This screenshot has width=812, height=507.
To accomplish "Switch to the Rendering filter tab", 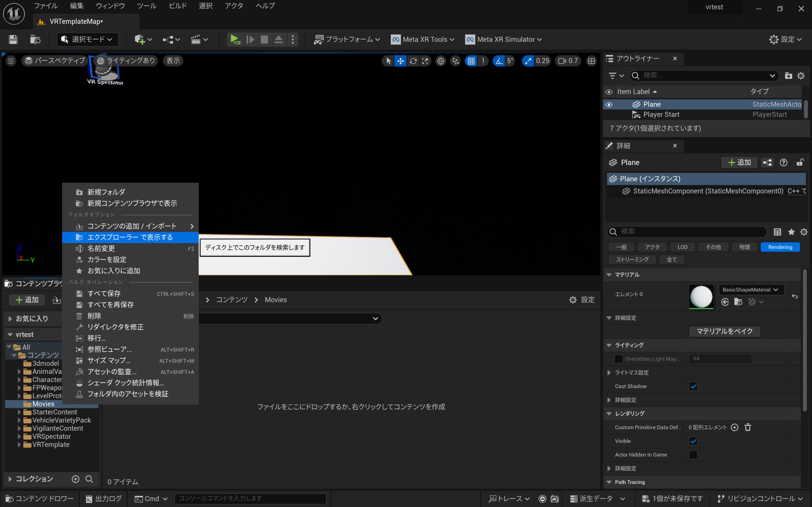I will tap(780, 247).
